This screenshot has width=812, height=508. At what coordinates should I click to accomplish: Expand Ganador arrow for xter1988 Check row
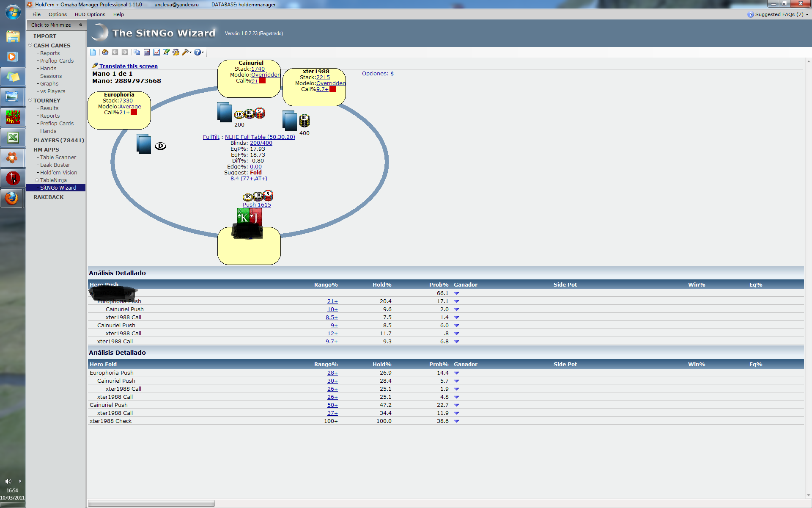coord(457,421)
